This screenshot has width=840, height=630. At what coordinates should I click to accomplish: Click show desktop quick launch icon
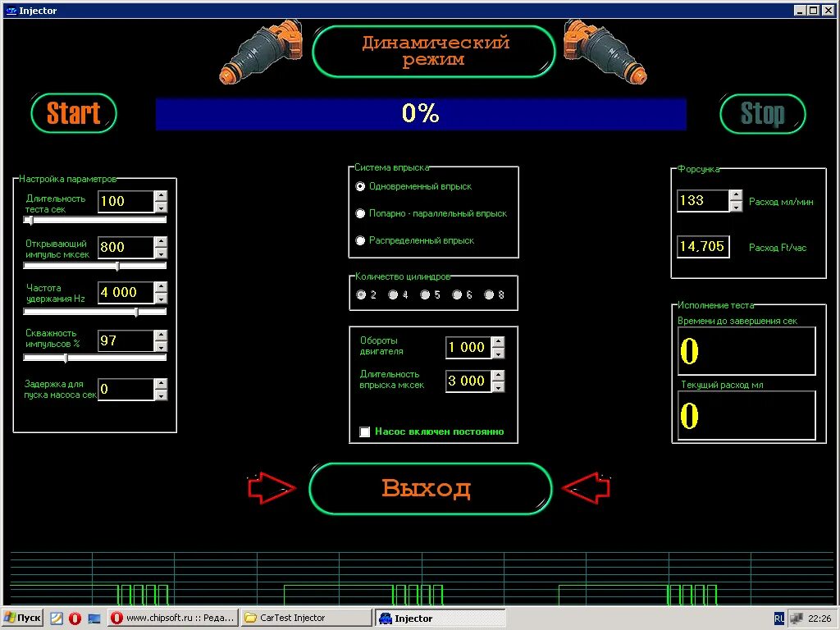coord(94,619)
